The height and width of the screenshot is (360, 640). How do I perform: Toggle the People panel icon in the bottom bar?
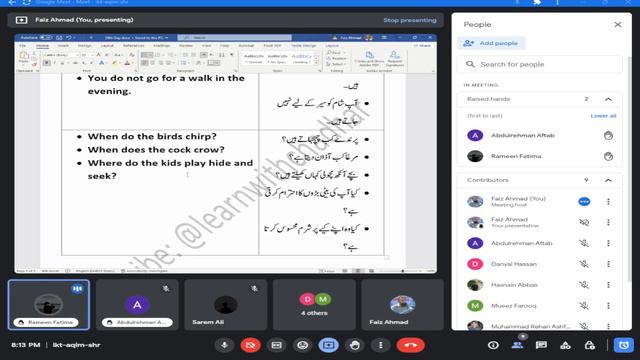click(x=517, y=345)
